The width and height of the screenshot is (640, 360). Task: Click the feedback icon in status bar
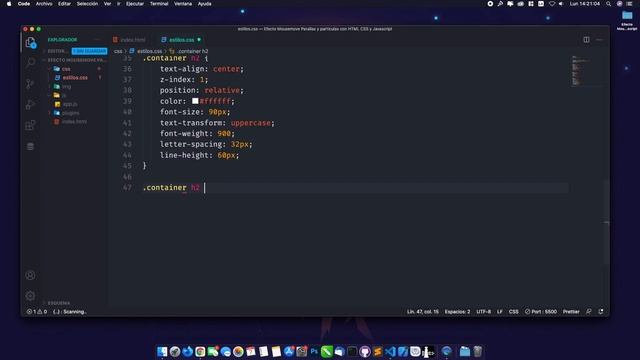point(589,312)
